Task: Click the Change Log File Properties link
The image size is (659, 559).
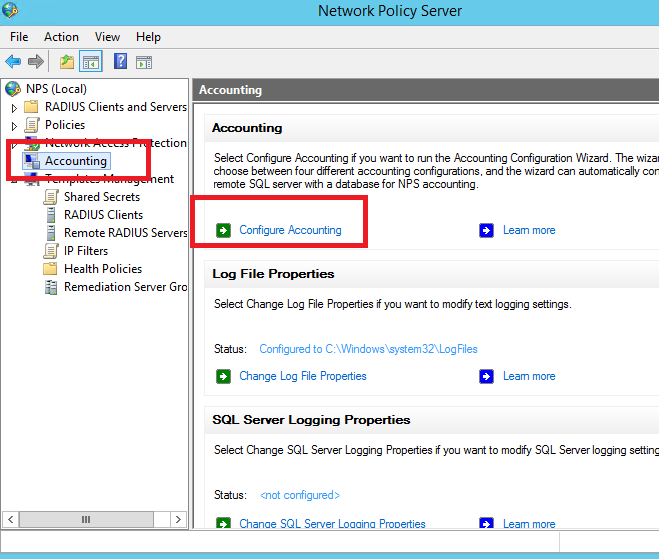Action: pyautogui.click(x=303, y=376)
